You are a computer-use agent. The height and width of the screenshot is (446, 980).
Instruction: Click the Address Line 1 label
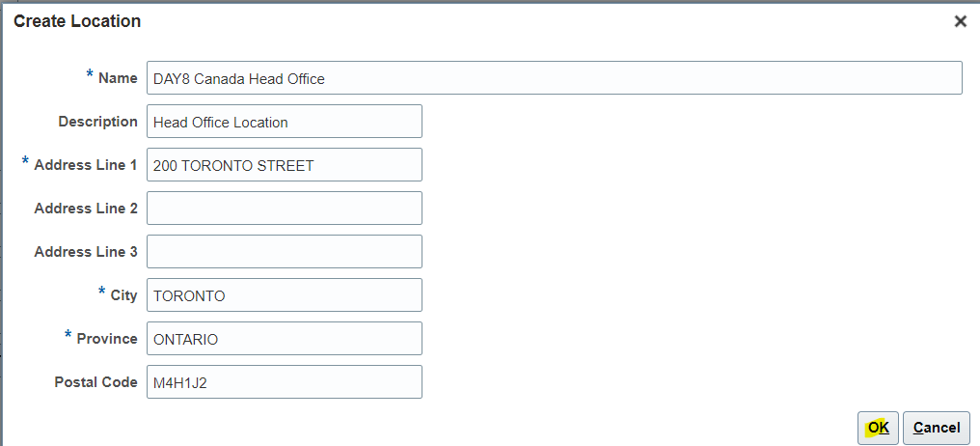pos(86,165)
